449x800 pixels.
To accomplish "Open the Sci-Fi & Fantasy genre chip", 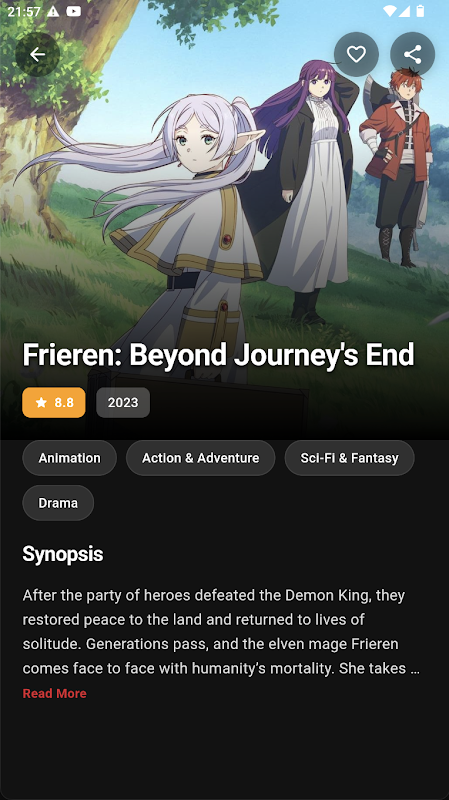I will tap(350, 458).
